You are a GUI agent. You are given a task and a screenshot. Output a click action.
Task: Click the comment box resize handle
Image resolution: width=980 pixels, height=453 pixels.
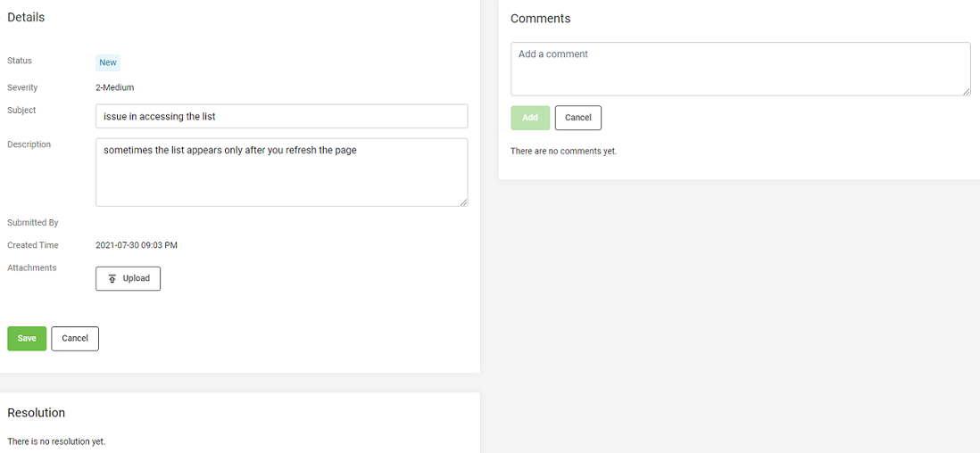(x=967, y=92)
